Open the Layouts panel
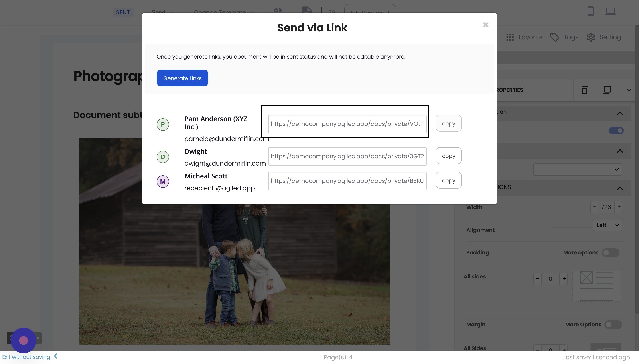The image size is (639, 364). (x=530, y=37)
